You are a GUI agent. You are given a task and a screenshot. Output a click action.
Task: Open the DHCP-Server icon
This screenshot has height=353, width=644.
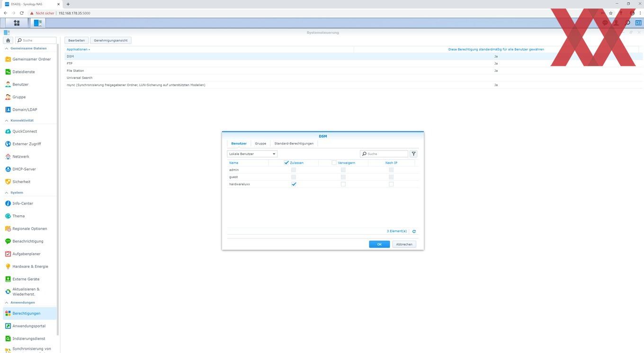coord(8,169)
